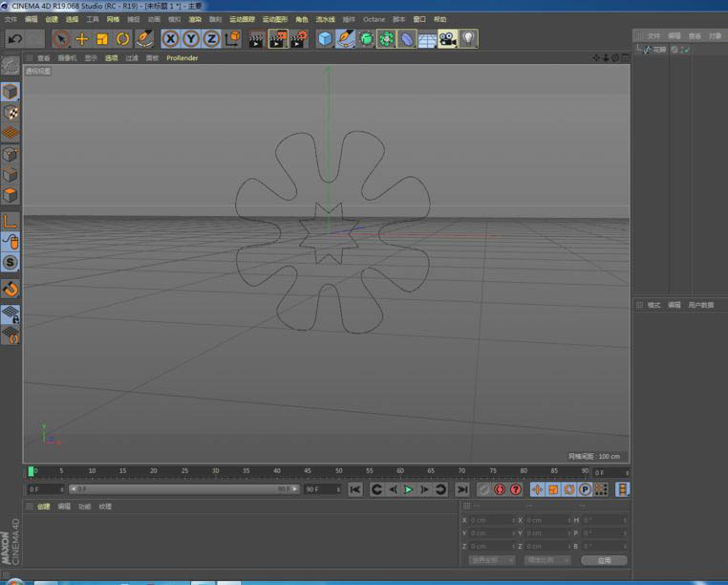The height and width of the screenshot is (585, 728).
Task: Open the Floor environment palette
Action: [427, 38]
